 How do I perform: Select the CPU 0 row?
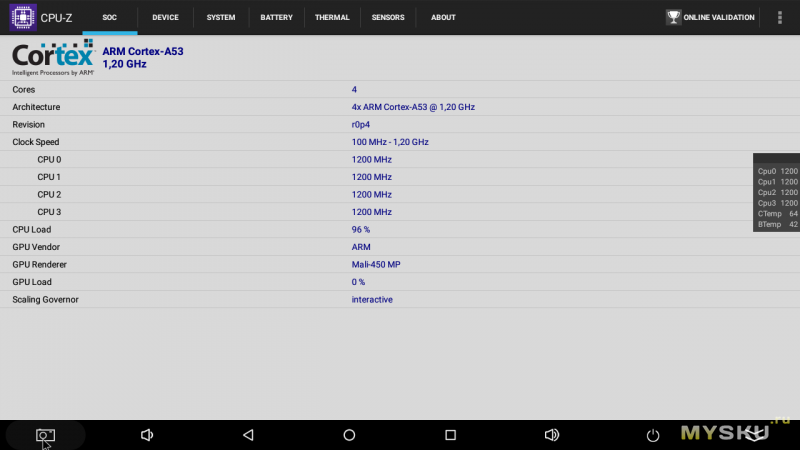[x=400, y=160]
